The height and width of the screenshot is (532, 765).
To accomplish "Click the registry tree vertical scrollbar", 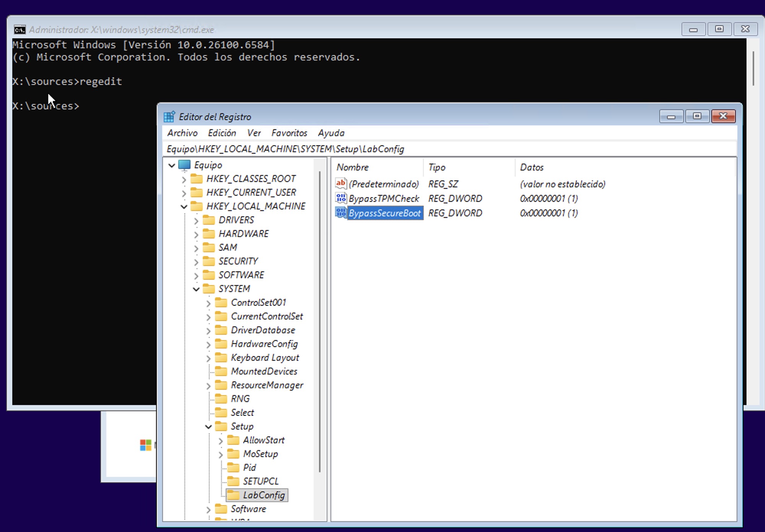I will click(x=320, y=321).
